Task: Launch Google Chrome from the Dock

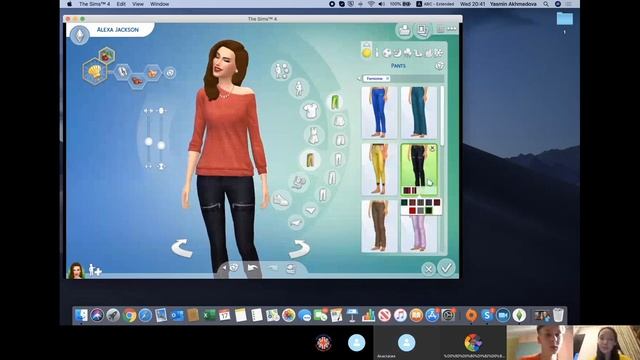Action: click(x=129, y=316)
